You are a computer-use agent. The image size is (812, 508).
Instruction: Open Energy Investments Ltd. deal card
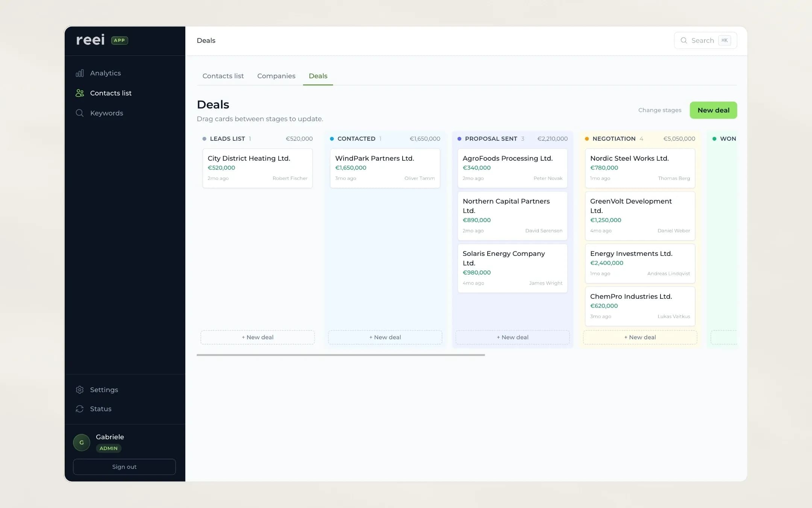[640, 263]
